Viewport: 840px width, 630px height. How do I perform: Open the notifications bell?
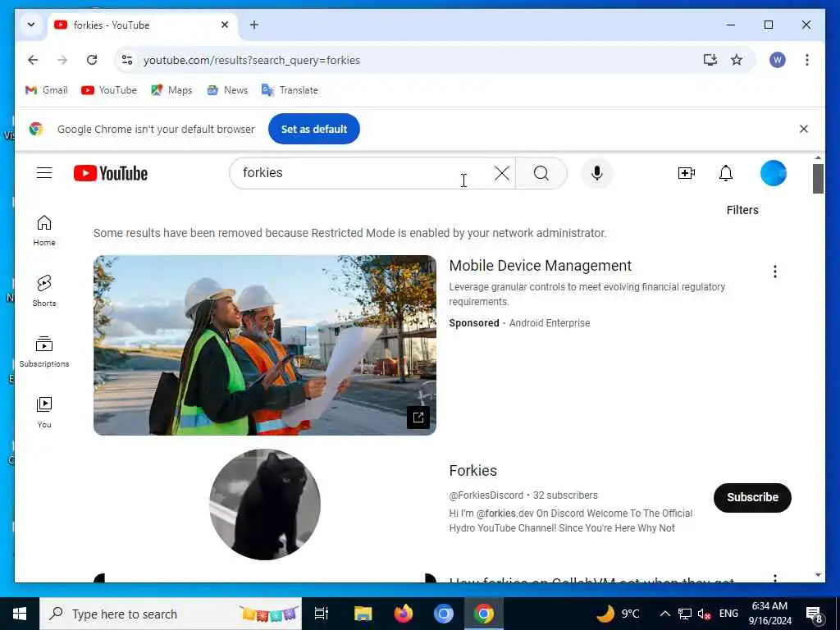pyautogui.click(x=726, y=173)
